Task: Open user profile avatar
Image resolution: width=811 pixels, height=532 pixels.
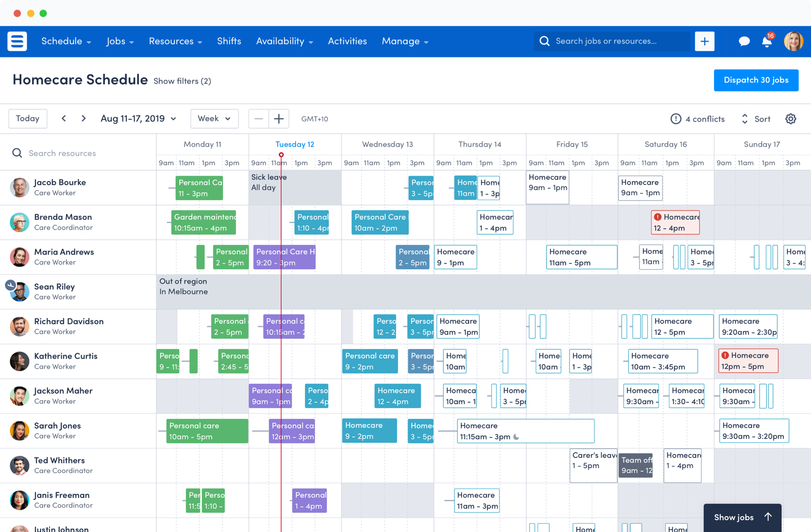Action: point(794,41)
